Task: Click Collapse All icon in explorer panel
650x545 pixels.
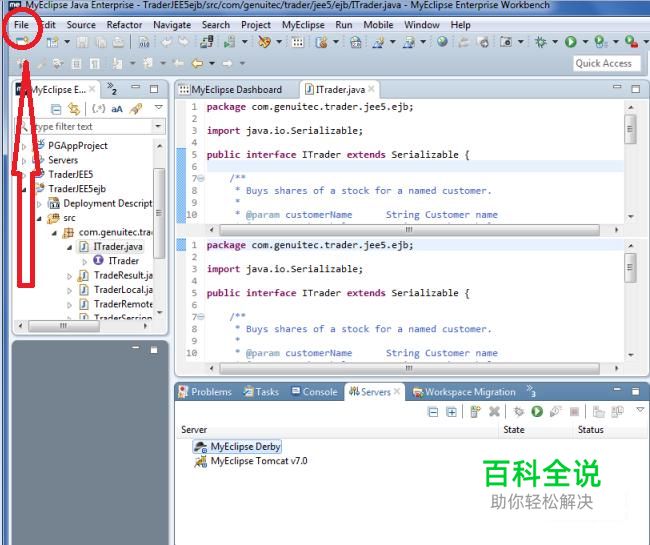Action: 56,109
